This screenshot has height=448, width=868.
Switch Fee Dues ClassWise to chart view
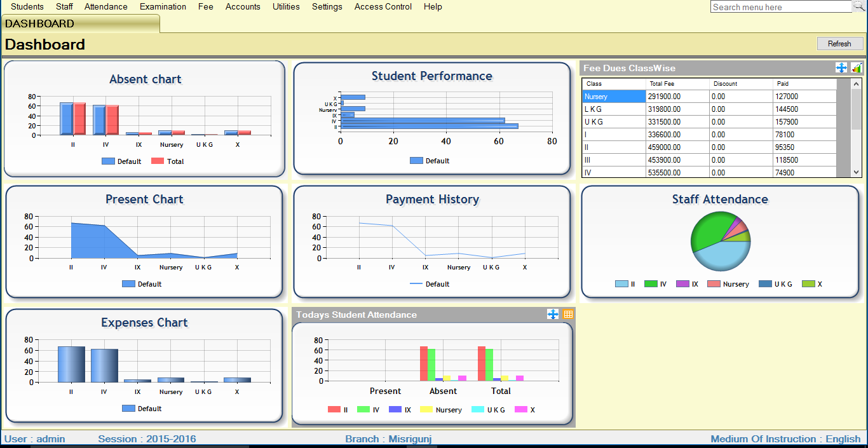(x=857, y=68)
